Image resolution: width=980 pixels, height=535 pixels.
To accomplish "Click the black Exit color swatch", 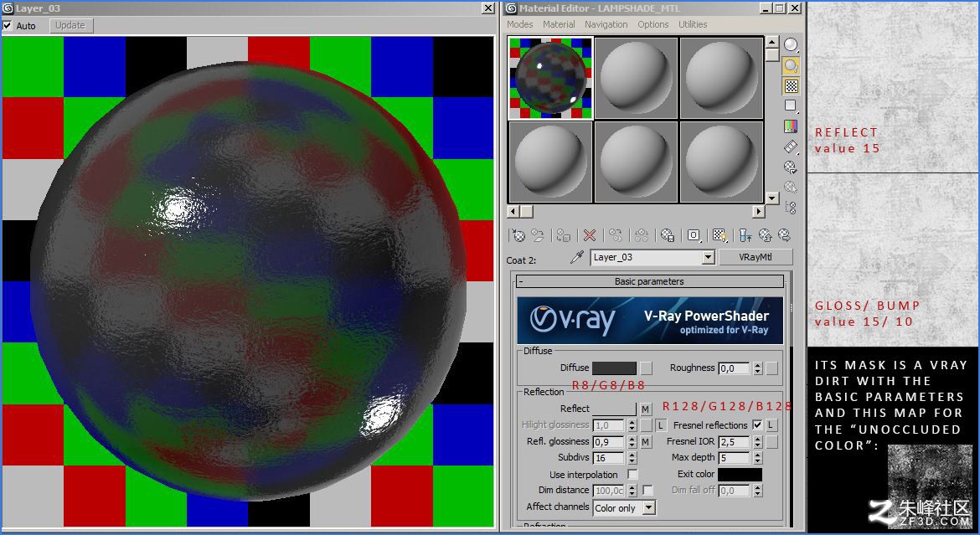I will tap(740, 475).
